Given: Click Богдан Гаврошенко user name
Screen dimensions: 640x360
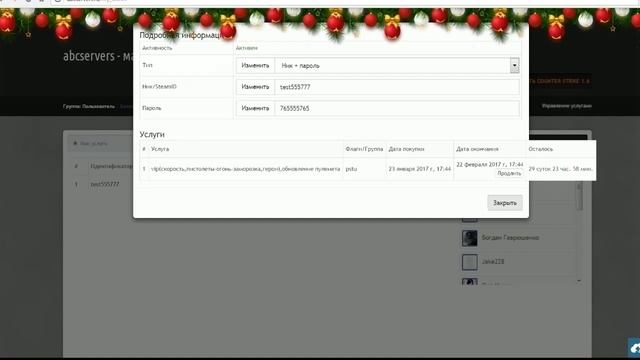Looking at the screenshot, I should (x=510, y=238).
